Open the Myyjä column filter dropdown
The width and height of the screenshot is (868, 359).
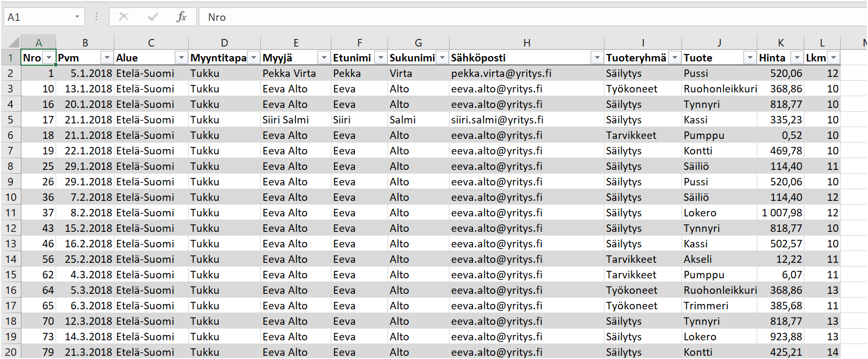(324, 58)
